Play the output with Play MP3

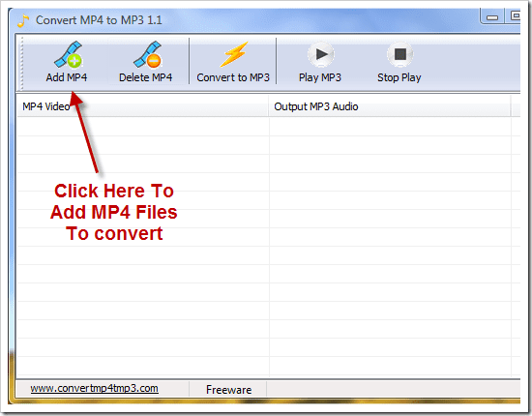coord(320,62)
